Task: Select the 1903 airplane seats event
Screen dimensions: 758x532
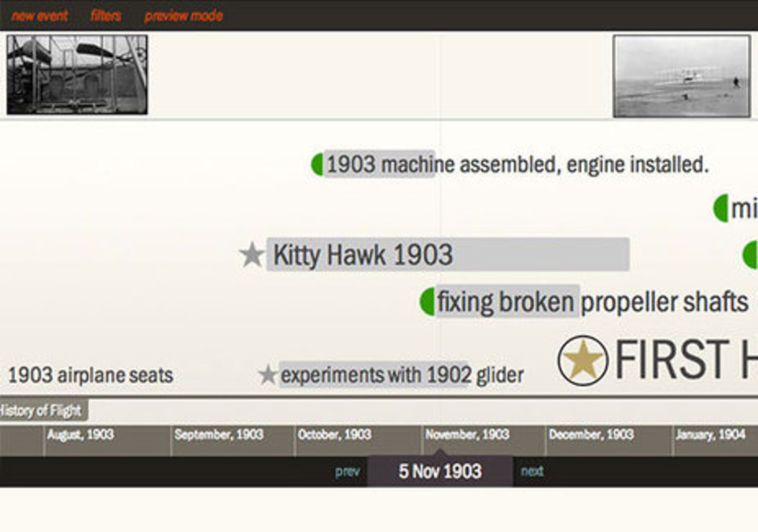Action: click(x=90, y=376)
